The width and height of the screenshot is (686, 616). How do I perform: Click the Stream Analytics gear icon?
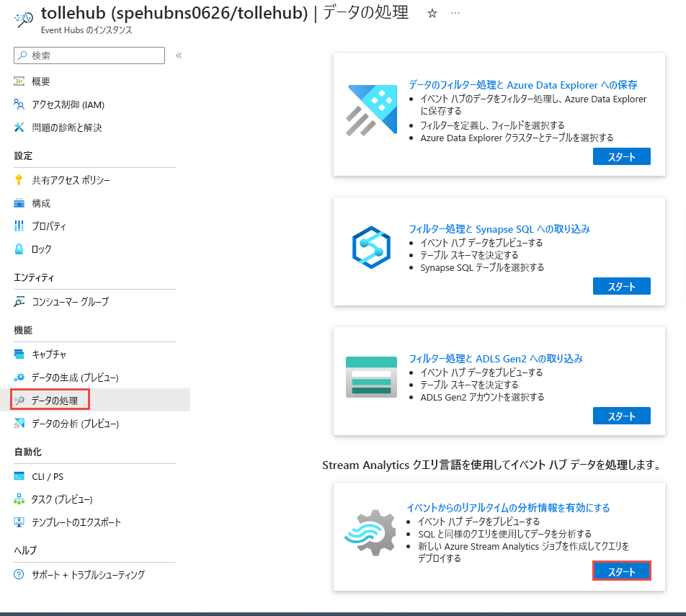(370, 532)
